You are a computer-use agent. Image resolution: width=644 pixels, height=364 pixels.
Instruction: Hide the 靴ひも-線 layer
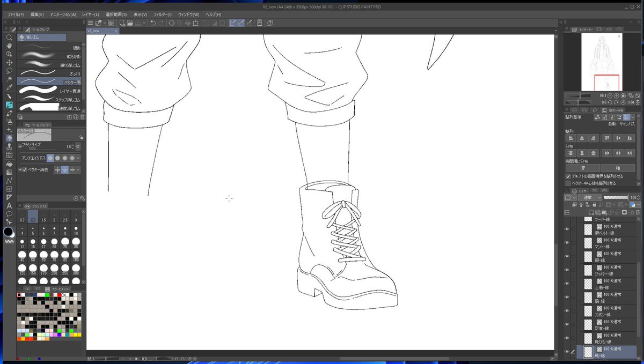click(x=567, y=338)
